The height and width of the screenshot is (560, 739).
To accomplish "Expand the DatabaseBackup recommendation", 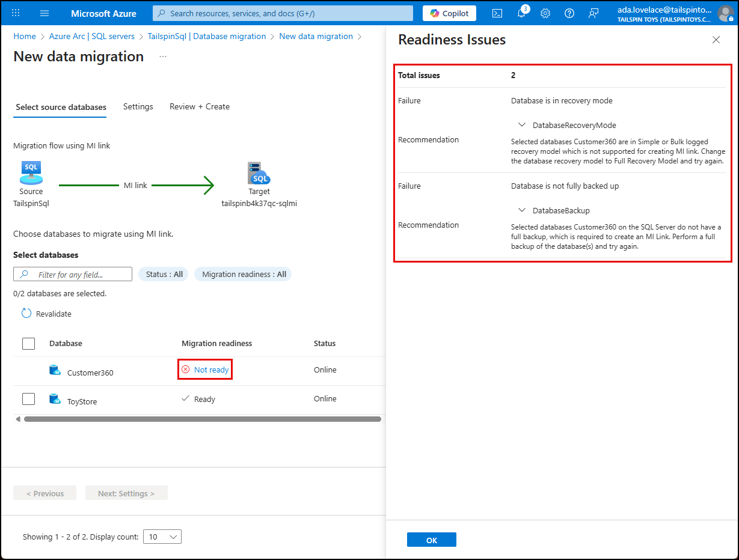I will click(522, 210).
